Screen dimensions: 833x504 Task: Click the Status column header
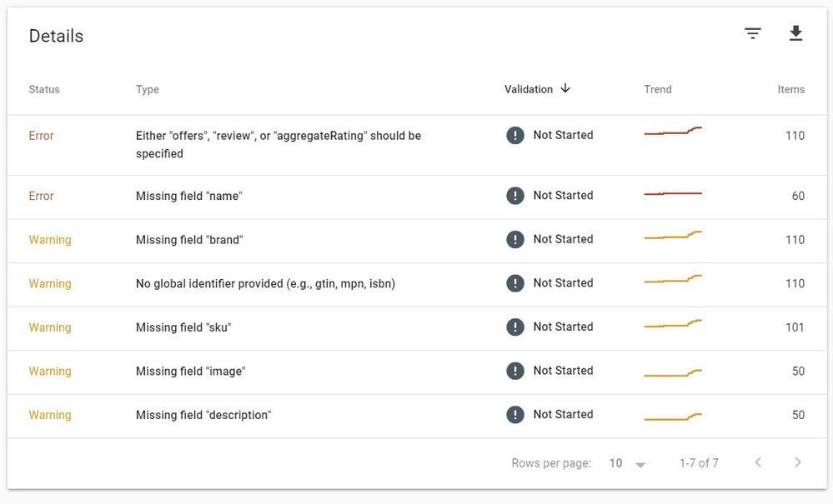tap(44, 89)
